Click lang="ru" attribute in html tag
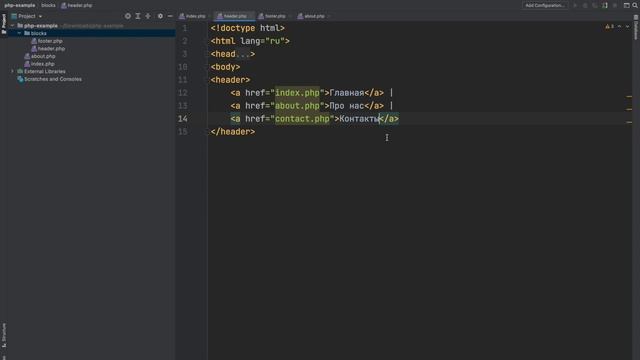Screen dimensions: 640x360 [x=262, y=41]
